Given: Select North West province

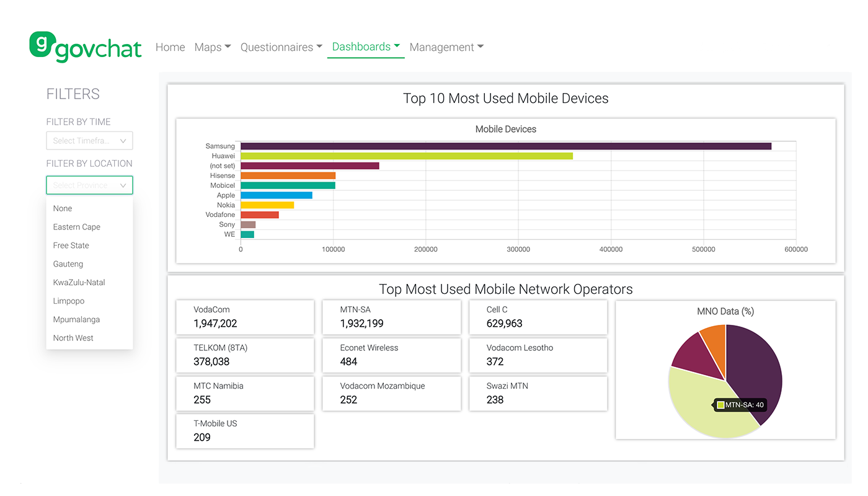Looking at the screenshot, I should [x=89, y=338].
